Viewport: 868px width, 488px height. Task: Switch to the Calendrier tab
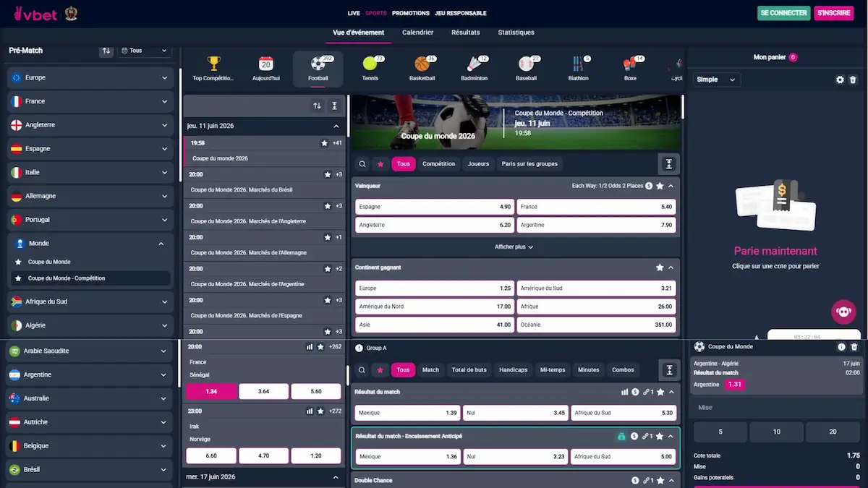point(418,33)
